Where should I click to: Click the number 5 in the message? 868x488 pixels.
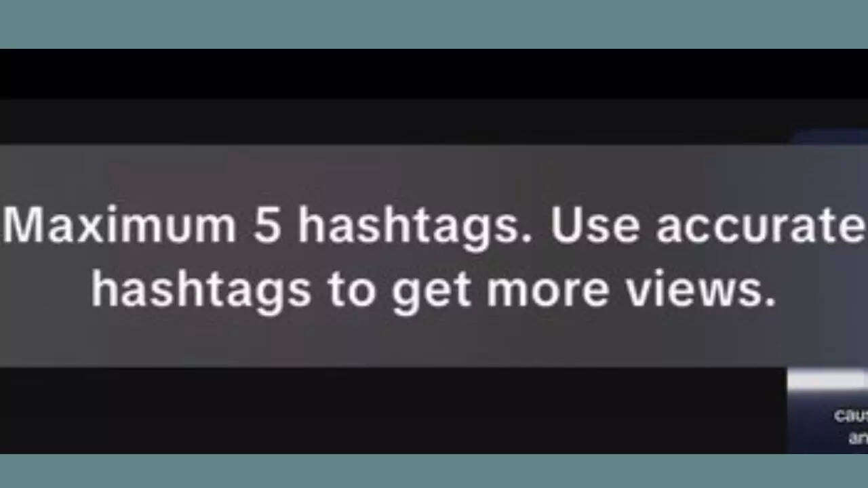(x=267, y=225)
